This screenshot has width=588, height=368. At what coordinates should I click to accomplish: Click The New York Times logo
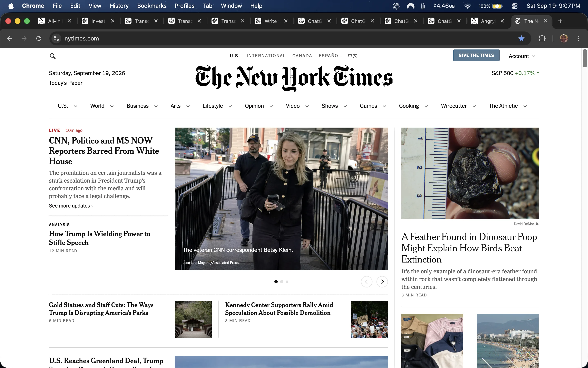[294, 78]
